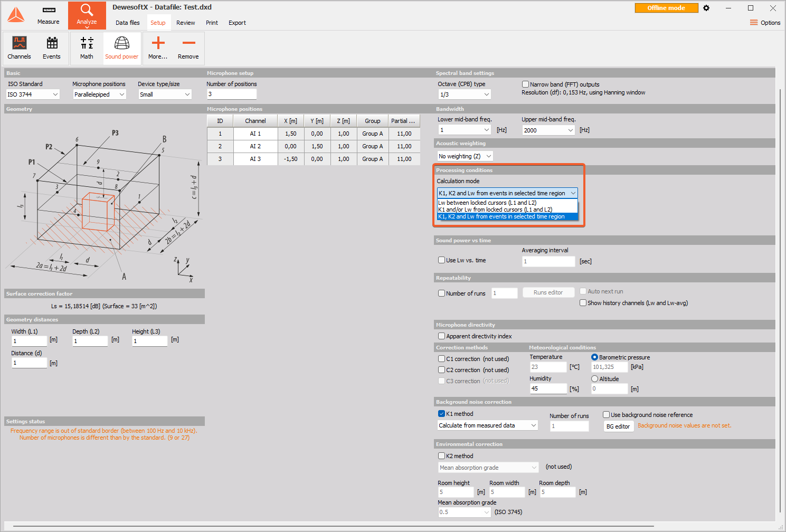Open the Octave (CPB) type dropdown

[x=465, y=94]
